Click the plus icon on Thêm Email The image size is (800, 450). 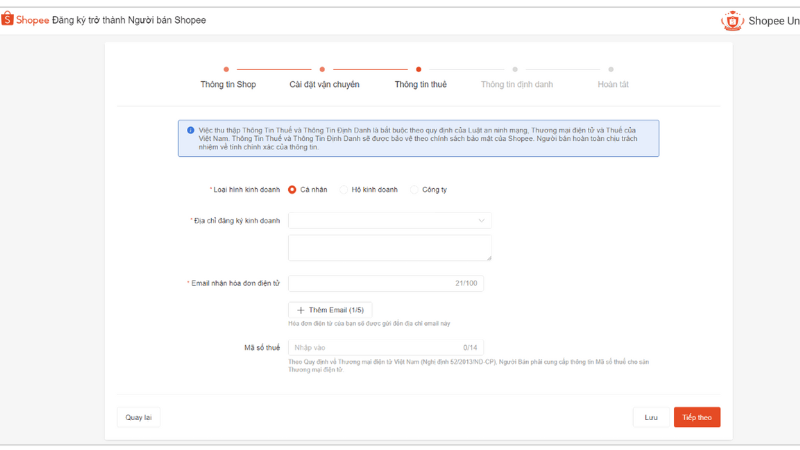(301, 310)
